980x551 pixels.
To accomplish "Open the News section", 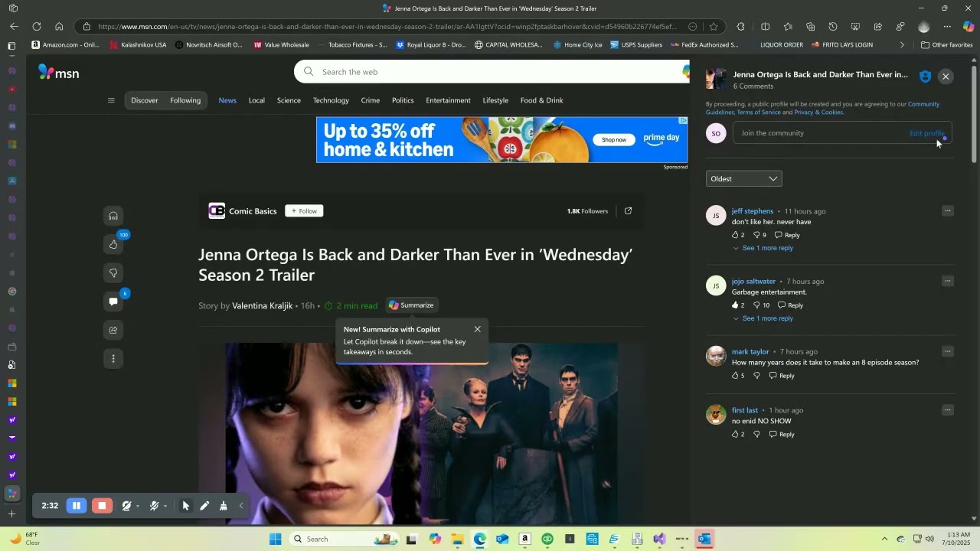I will (x=227, y=100).
